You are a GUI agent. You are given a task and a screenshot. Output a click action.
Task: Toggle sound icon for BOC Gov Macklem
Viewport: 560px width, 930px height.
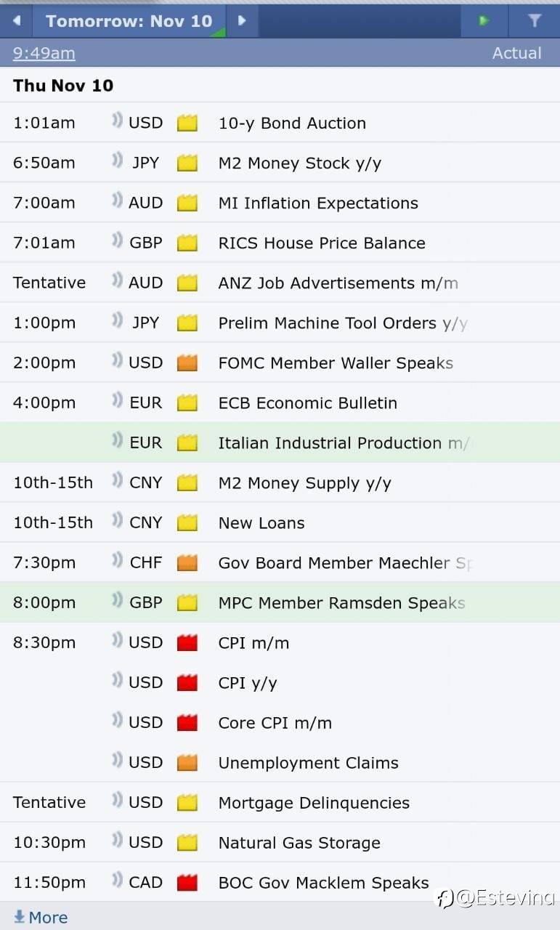117,881
